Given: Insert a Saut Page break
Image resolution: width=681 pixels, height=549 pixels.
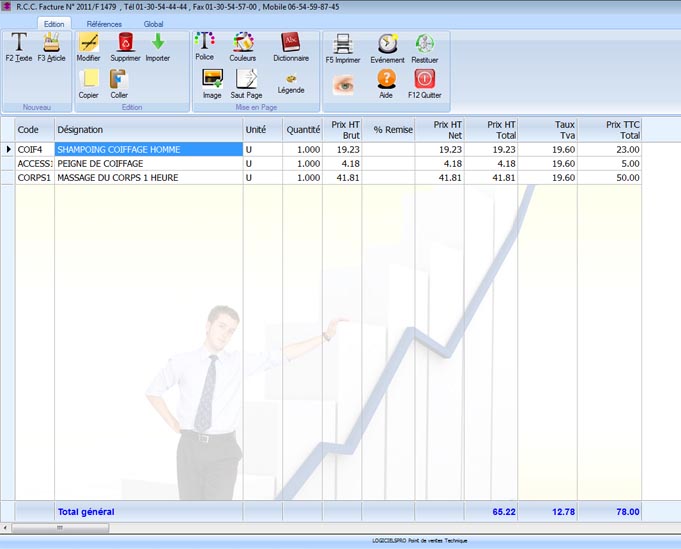Looking at the screenshot, I should (x=247, y=79).
